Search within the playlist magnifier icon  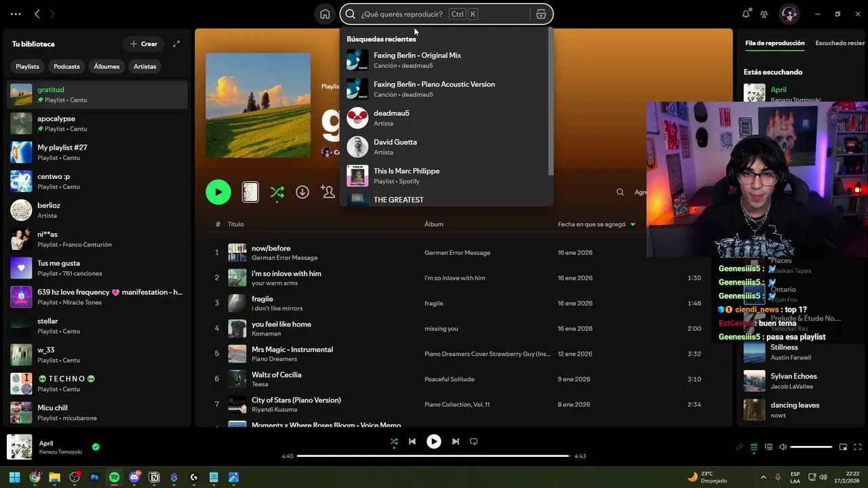(620, 192)
